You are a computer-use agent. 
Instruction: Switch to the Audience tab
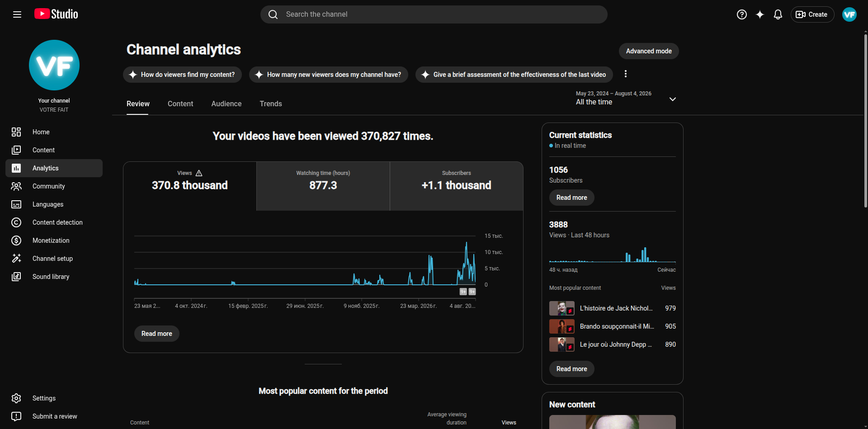[x=226, y=104]
